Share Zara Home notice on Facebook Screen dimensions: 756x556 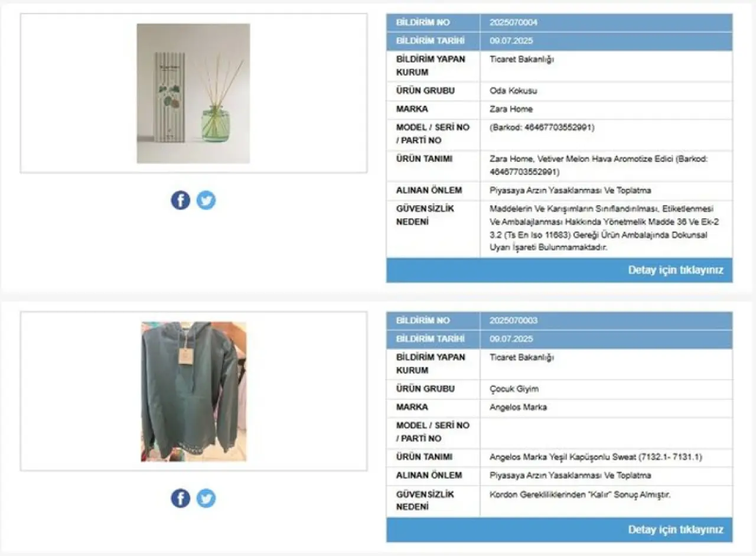click(181, 200)
